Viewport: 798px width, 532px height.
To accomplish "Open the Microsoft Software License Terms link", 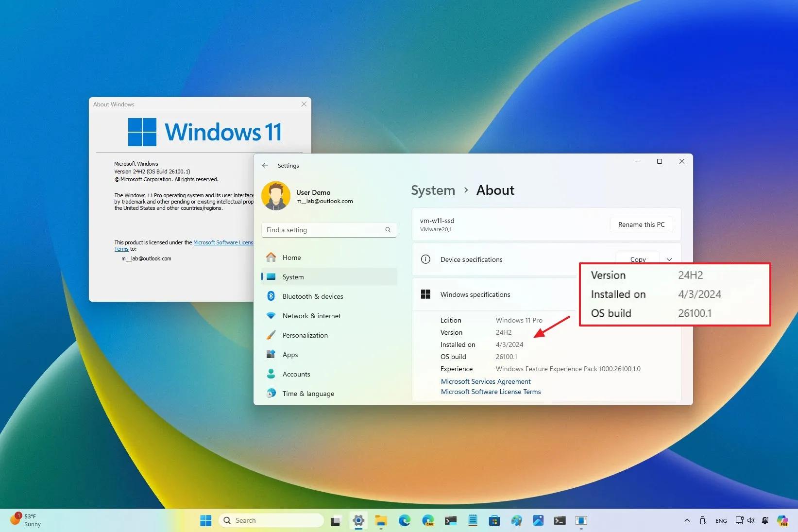I will [490, 392].
